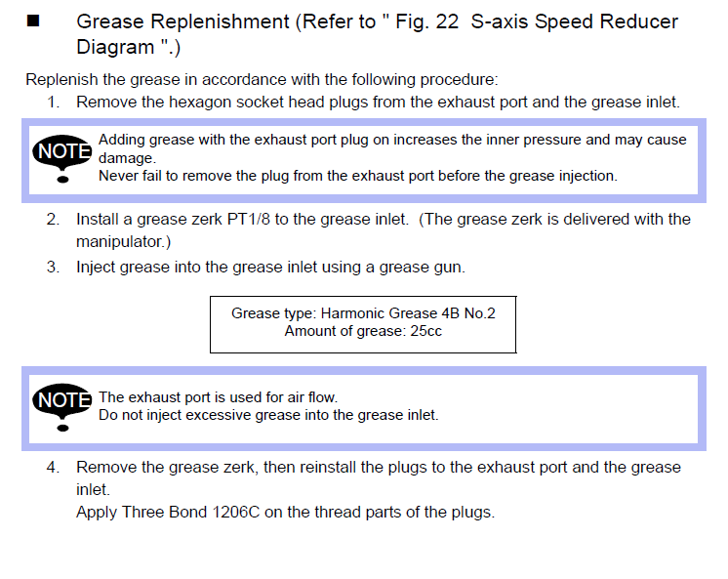The height and width of the screenshot is (579, 728).
Task: Click "Grease type: Harmonic Grease 4B No.2" line
Action: click(x=363, y=313)
